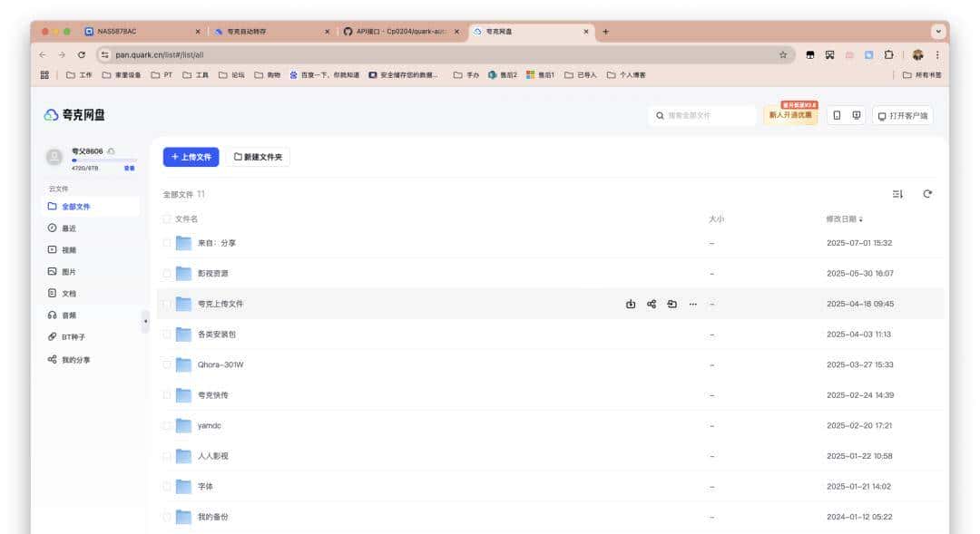Click the download icon on 夸克上传文件 row
This screenshot has height=534, width=980.
click(631, 304)
